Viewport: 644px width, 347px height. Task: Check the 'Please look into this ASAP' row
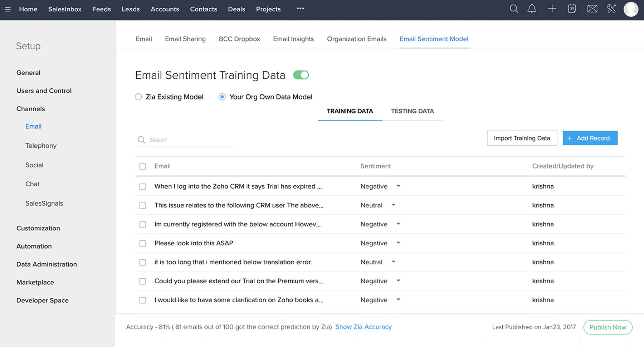pyautogui.click(x=142, y=244)
